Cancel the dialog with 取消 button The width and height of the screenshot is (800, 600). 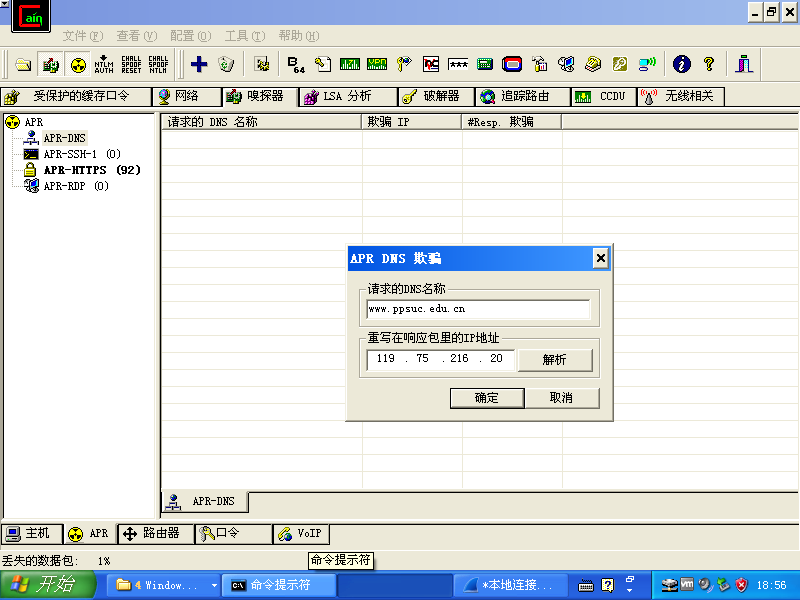562,398
